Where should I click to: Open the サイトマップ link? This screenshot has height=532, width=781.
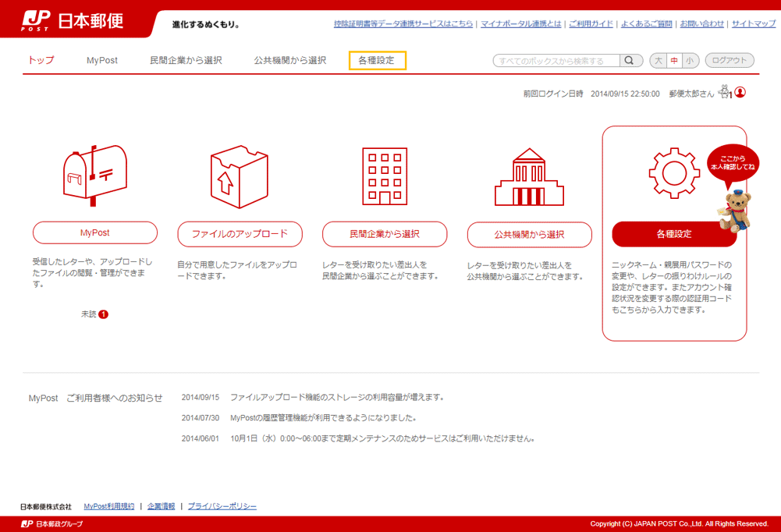point(754,24)
